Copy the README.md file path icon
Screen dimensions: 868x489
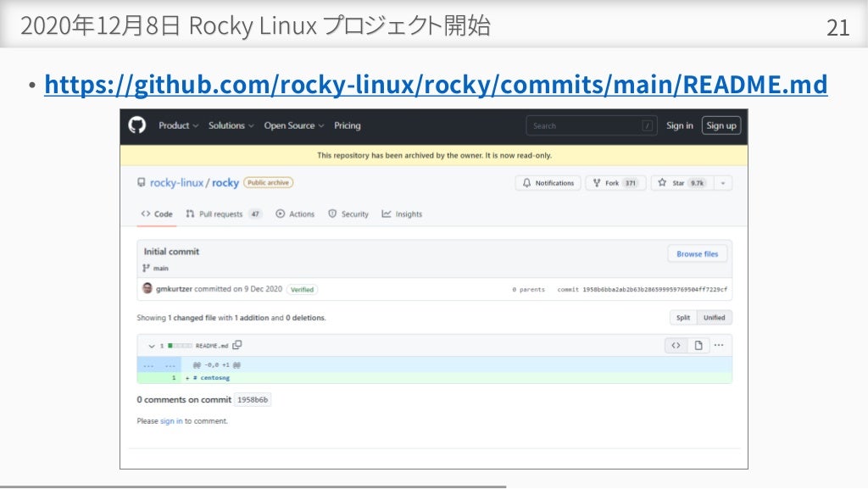[x=237, y=345]
